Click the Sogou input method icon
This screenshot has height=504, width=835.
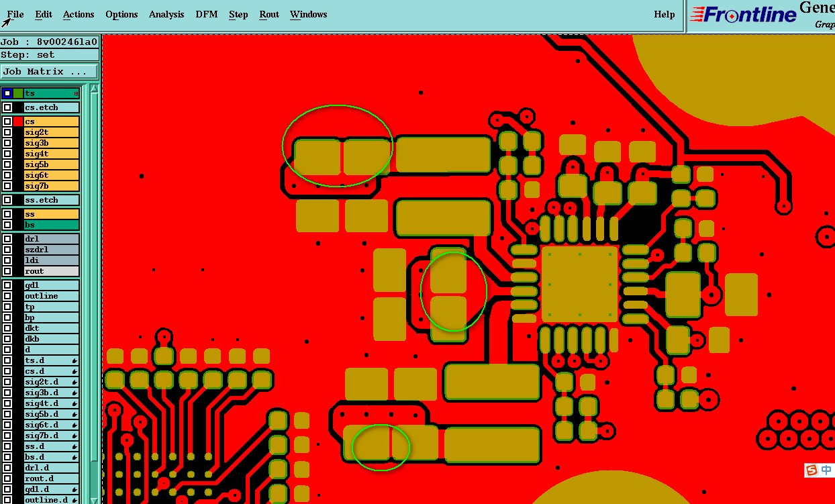(812, 470)
